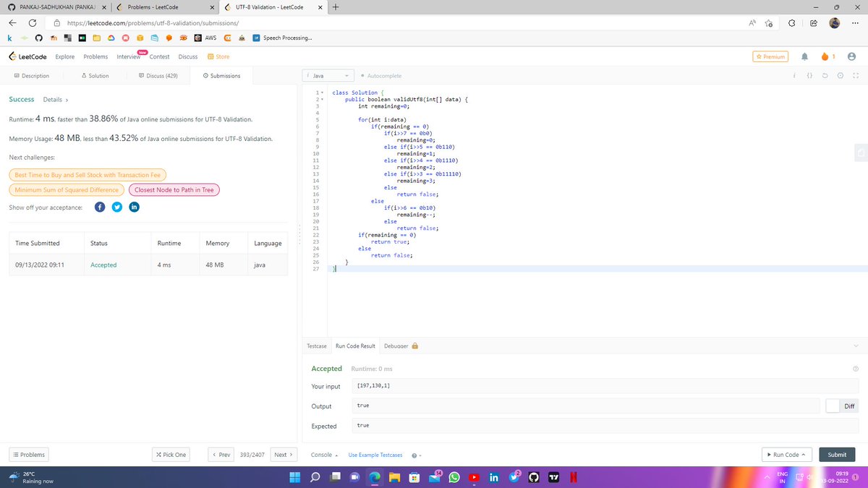The image size is (868, 488).
Task: Enter fullscreen editor mode icon
Action: (x=856, y=75)
